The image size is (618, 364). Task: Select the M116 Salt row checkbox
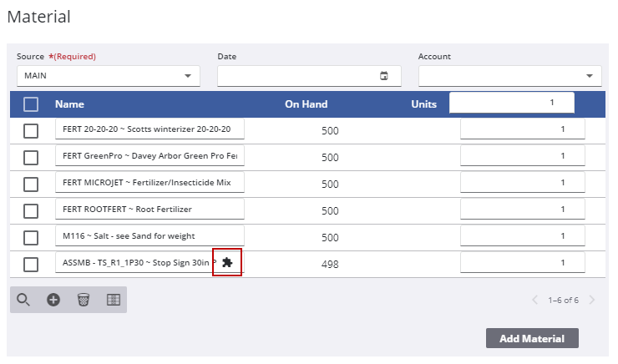(x=31, y=237)
